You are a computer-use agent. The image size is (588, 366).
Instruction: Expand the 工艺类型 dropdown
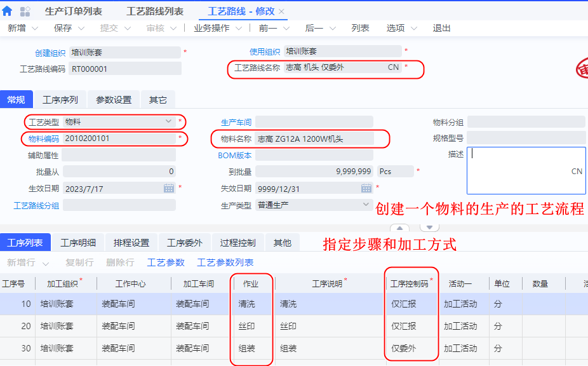pos(168,121)
